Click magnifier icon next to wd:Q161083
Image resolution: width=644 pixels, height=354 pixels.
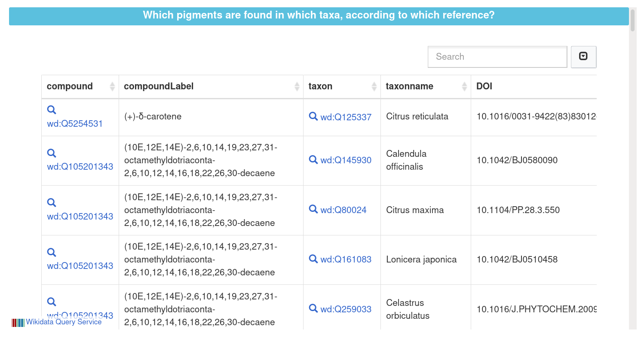(x=313, y=259)
